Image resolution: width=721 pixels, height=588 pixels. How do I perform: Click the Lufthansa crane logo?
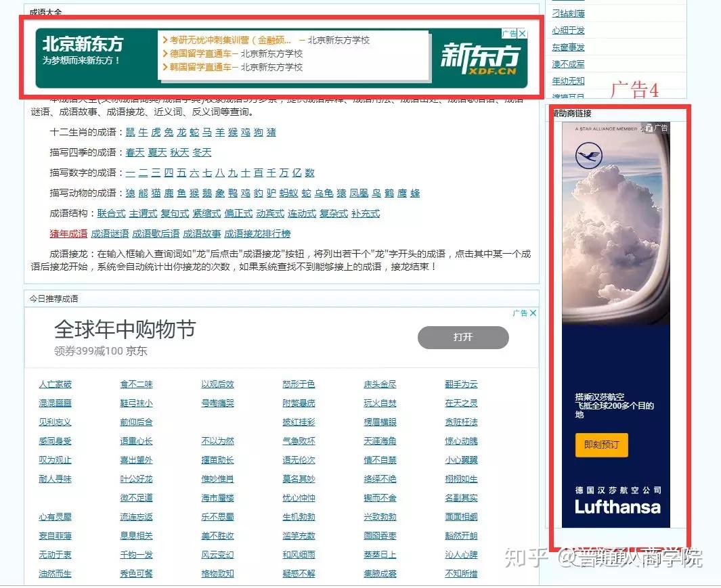point(588,155)
